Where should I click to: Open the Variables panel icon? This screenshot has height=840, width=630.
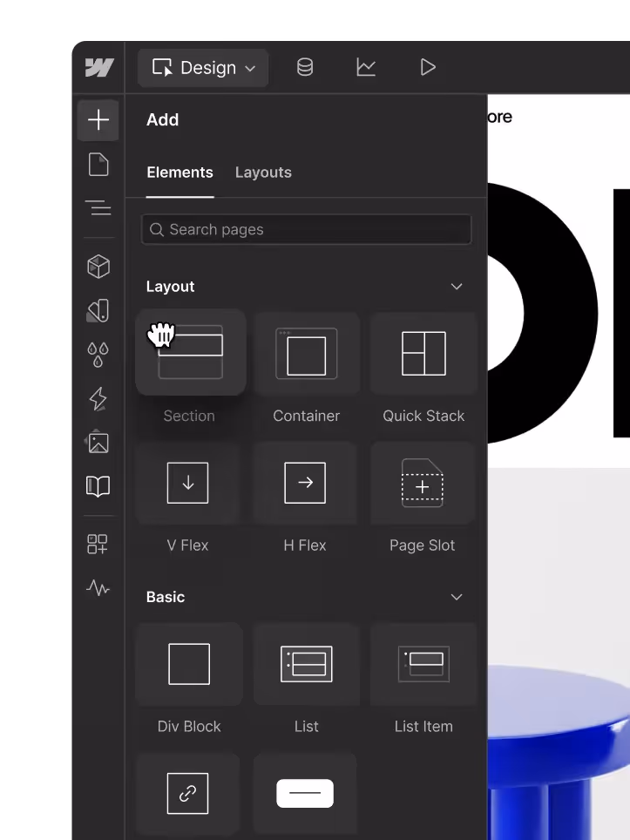coord(98,311)
